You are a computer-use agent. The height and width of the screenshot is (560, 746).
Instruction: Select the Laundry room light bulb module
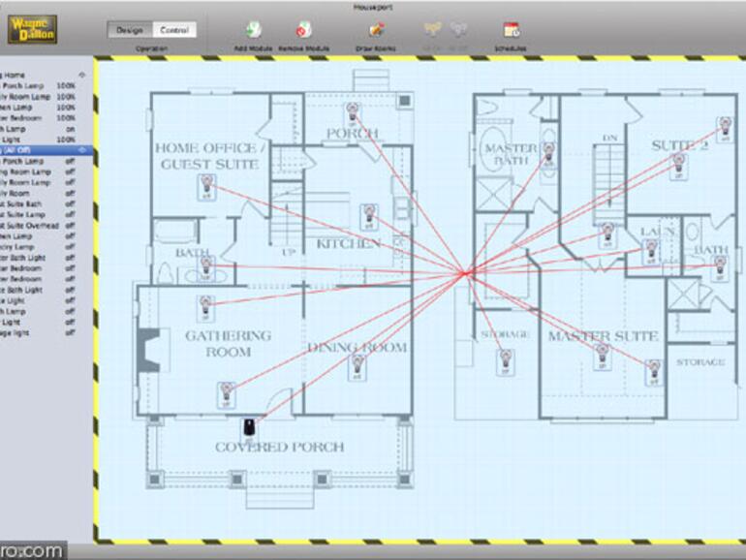coord(651,252)
